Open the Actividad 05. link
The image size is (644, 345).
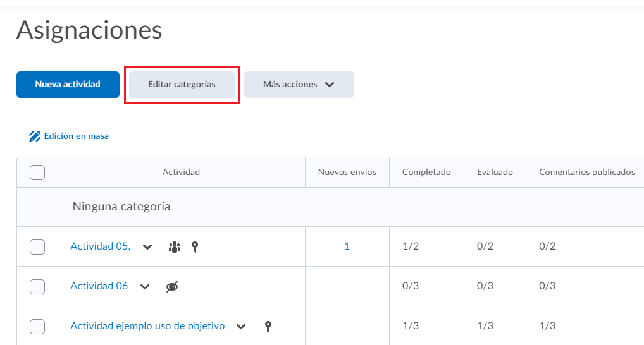(101, 246)
